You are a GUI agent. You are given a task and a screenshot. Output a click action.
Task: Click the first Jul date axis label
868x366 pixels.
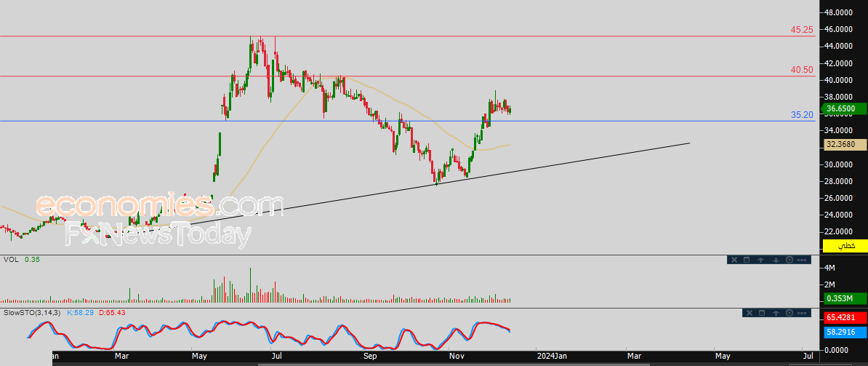point(276,356)
